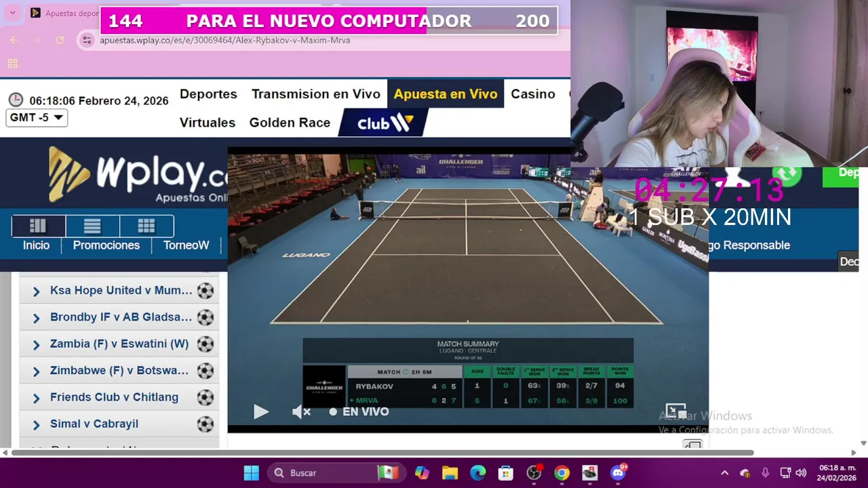Open Chrome tab search dropdown arrow
This screenshot has width=868, height=488.
[12, 13]
